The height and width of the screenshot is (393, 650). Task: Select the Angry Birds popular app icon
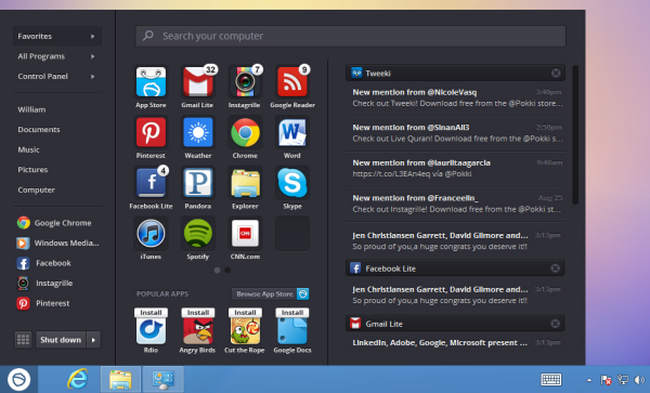coord(198,331)
